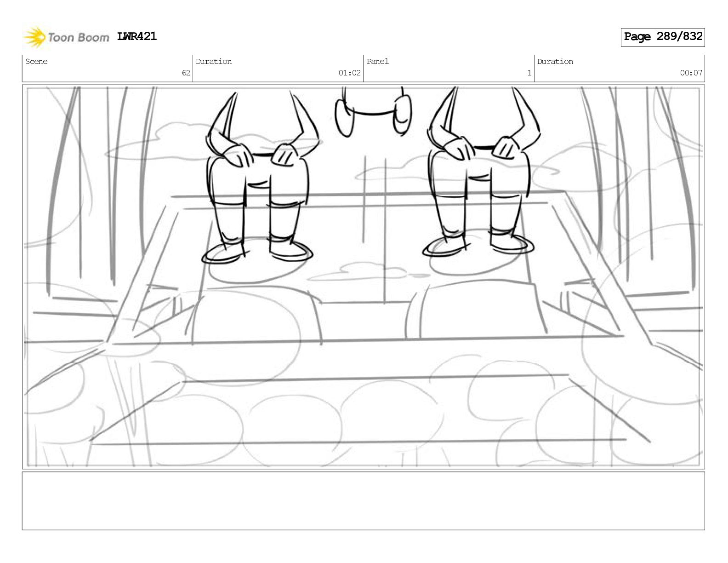
Task: Select the scene Duration label
Action: (x=214, y=62)
